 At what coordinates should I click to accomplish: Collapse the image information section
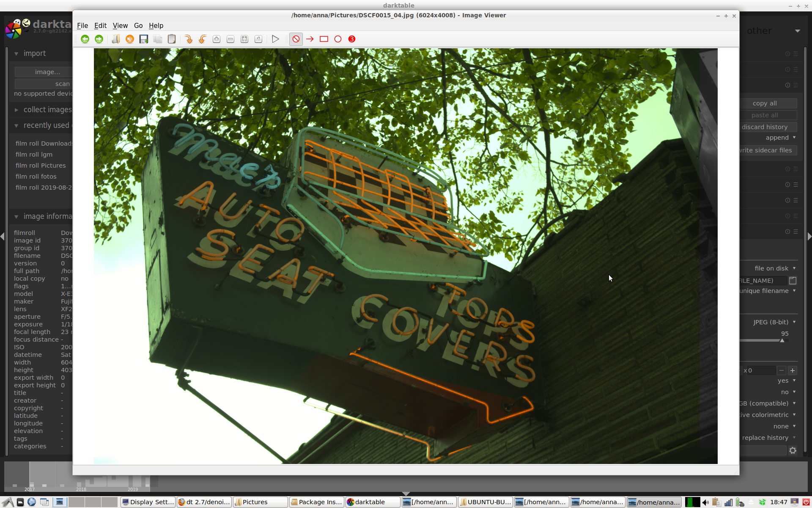[x=16, y=217]
